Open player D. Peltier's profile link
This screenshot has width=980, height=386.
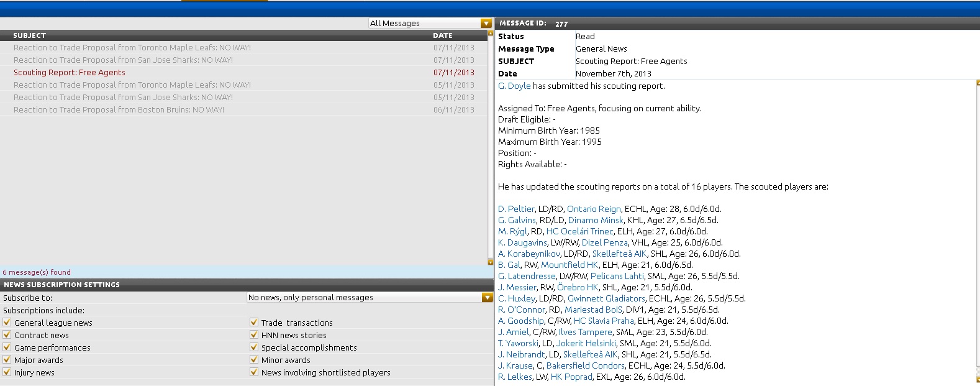[x=515, y=209]
